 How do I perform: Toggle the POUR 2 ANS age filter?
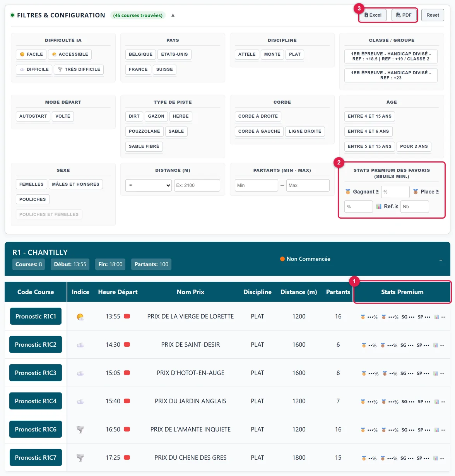tap(414, 147)
